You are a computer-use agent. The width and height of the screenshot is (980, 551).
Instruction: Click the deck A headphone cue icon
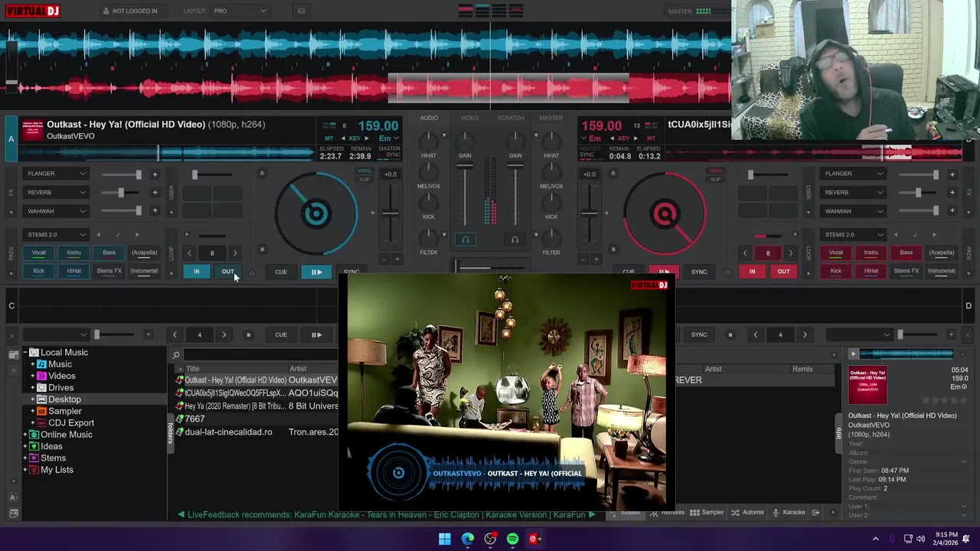465,240
